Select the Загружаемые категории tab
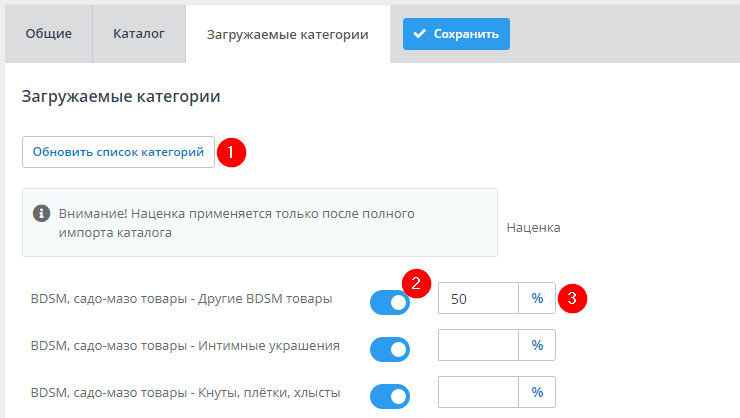The image size is (740, 418). coord(287,34)
